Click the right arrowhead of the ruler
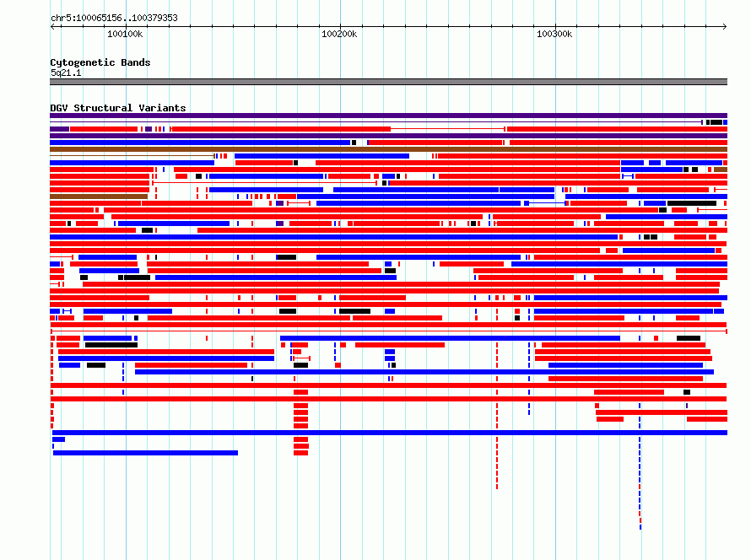Screen dimensions: 751x560 coord(725,26)
